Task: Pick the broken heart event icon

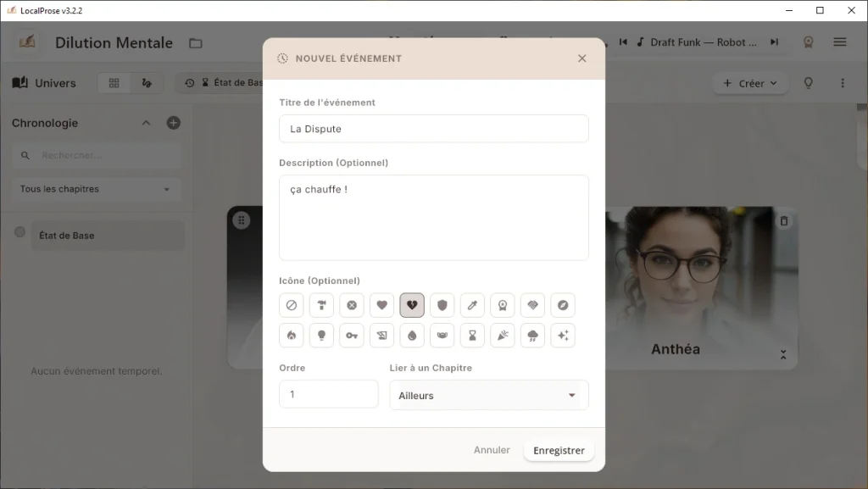Action: [x=412, y=305]
